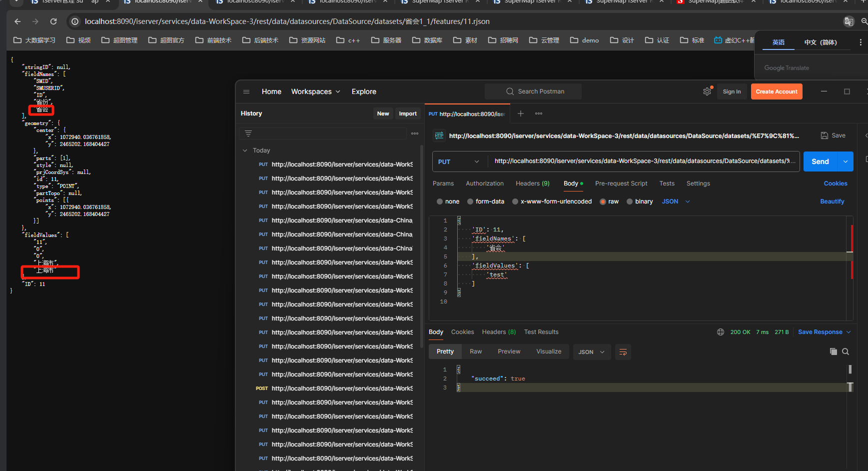Viewport: 868px width, 471px height.
Task: Open the request body JSON format dropdown
Action: tap(676, 201)
